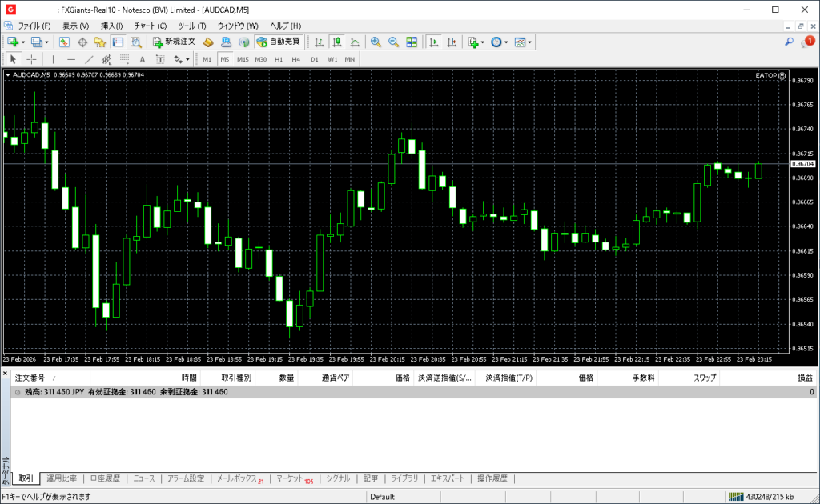The height and width of the screenshot is (504, 820).
Task: Expand the indicators list dropdown
Action: click(x=484, y=42)
